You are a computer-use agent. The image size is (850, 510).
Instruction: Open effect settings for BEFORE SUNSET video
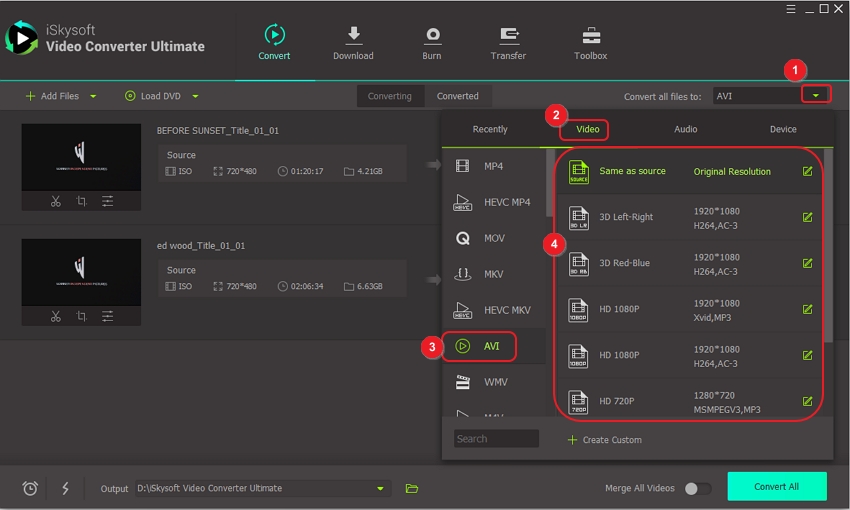[x=107, y=201]
